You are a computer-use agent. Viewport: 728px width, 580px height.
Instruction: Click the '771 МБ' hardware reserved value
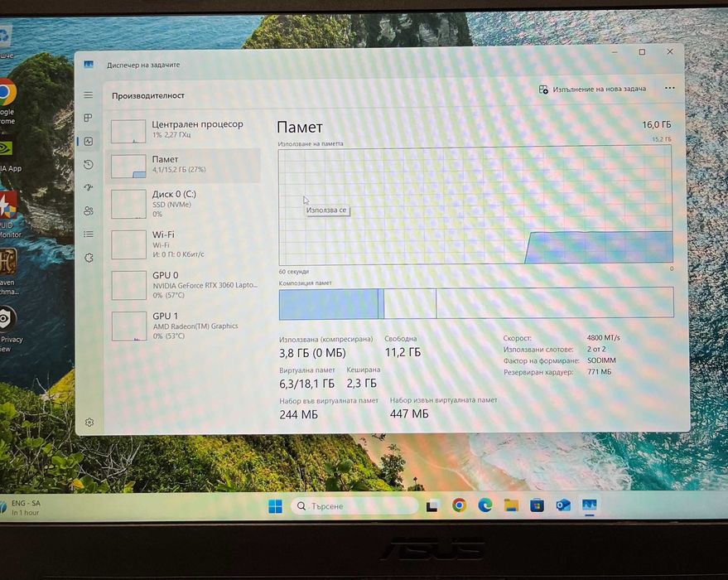(x=600, y=371)
